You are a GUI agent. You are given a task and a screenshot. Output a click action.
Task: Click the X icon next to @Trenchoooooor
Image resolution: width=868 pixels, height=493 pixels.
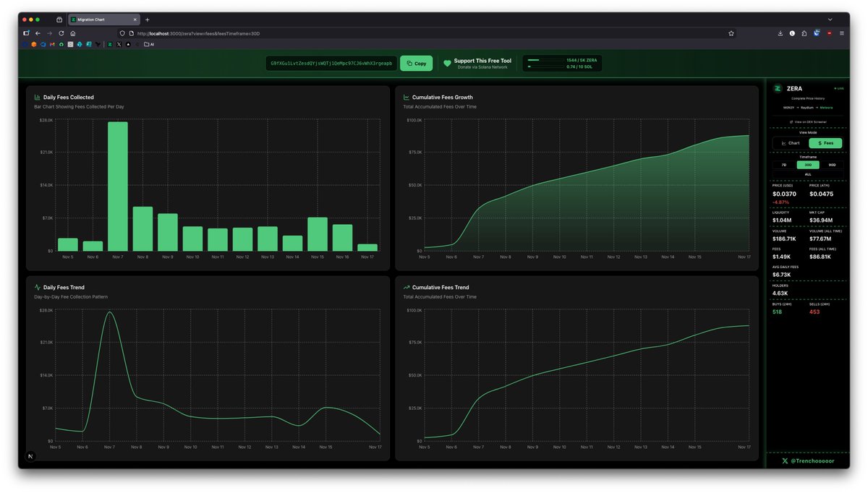point(783,460)
